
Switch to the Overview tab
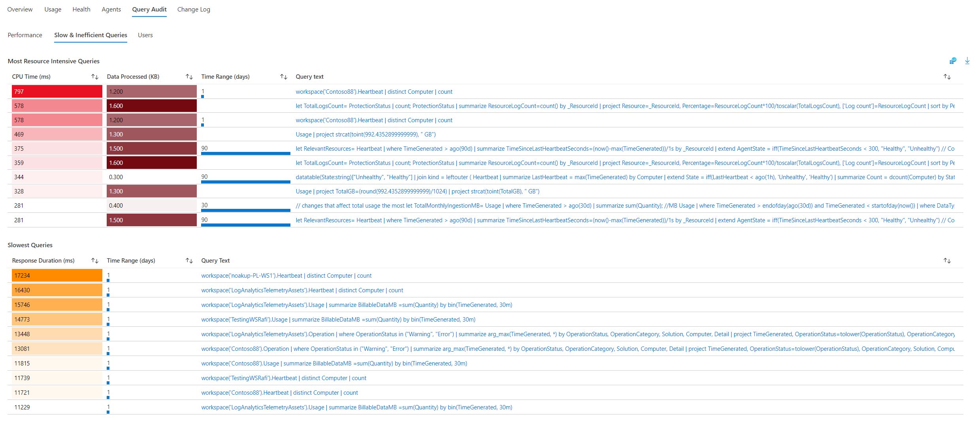(20, 9)
